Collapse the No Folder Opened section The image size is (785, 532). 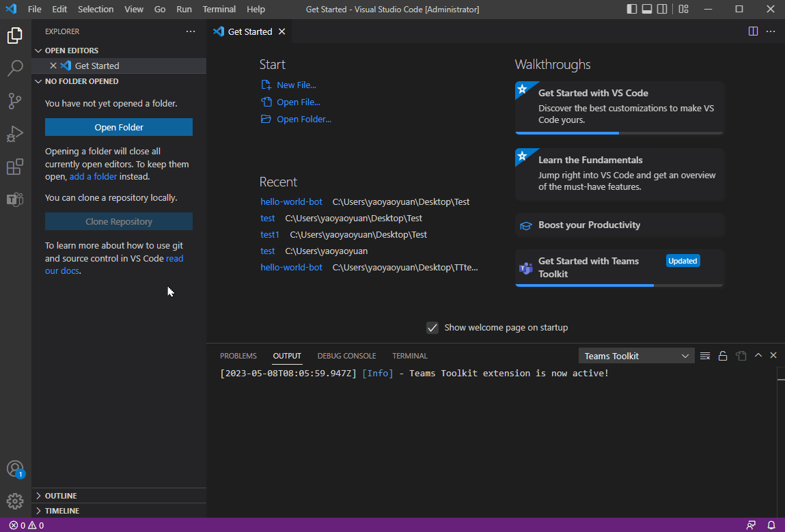(x=119, y=81)
